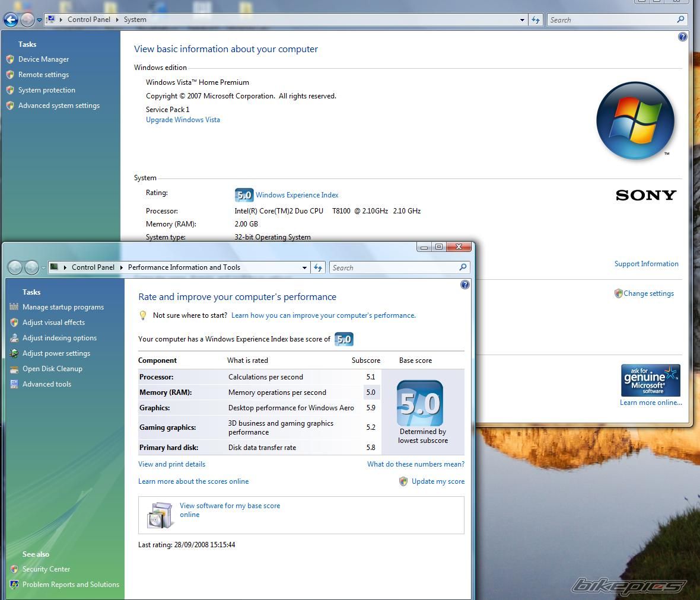This screenshot has height=600, width=700.
Task: Open Disk Cleanup task
Action: point(52,368)
